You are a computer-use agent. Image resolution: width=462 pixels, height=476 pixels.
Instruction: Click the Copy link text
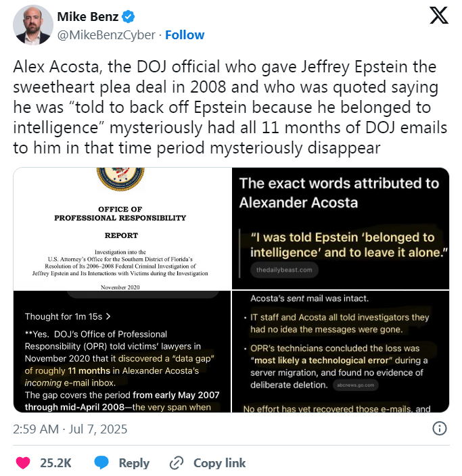pyautogui.click(x=220, y=463)
